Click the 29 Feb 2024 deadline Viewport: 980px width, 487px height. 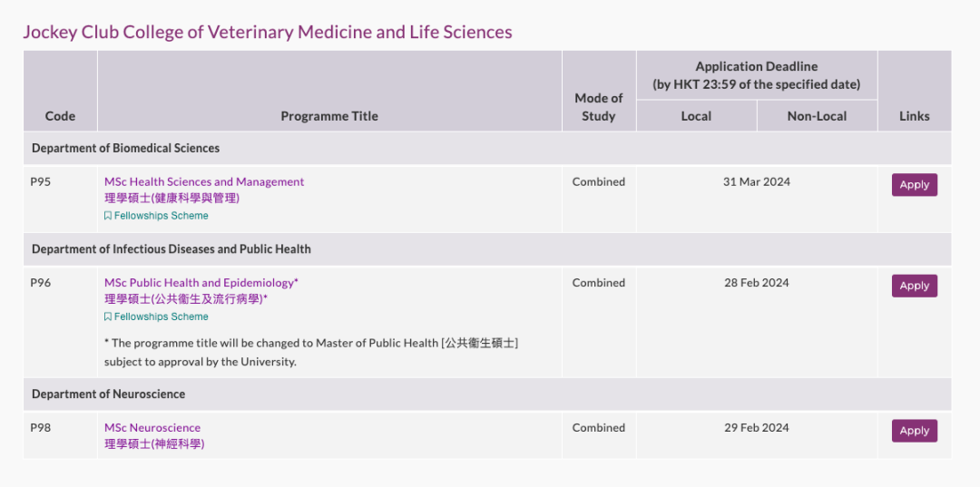(756, 428)
